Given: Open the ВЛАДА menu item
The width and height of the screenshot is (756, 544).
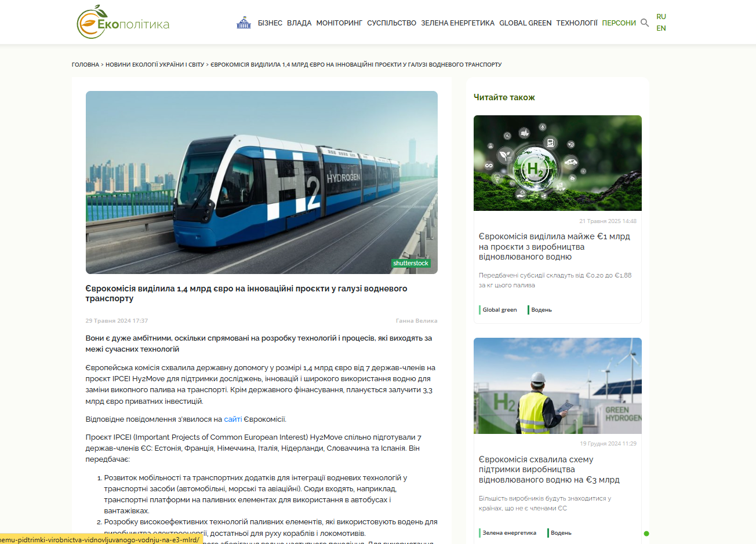Looking at the screenshot, I should [x=299, y=23].
